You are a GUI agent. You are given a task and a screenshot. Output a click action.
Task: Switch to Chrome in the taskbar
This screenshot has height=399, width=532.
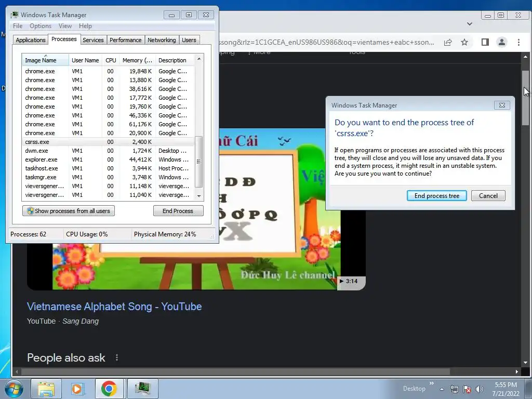(109, 389)
